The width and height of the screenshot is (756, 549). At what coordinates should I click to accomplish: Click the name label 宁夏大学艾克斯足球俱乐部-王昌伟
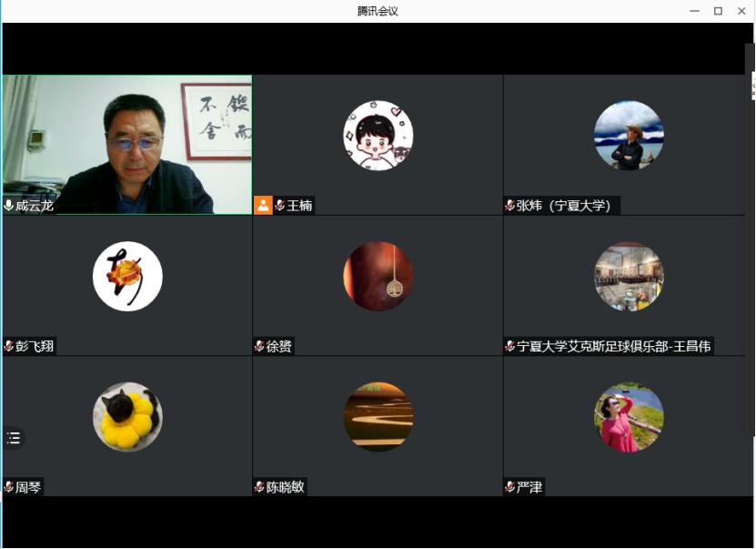[614, 346]
